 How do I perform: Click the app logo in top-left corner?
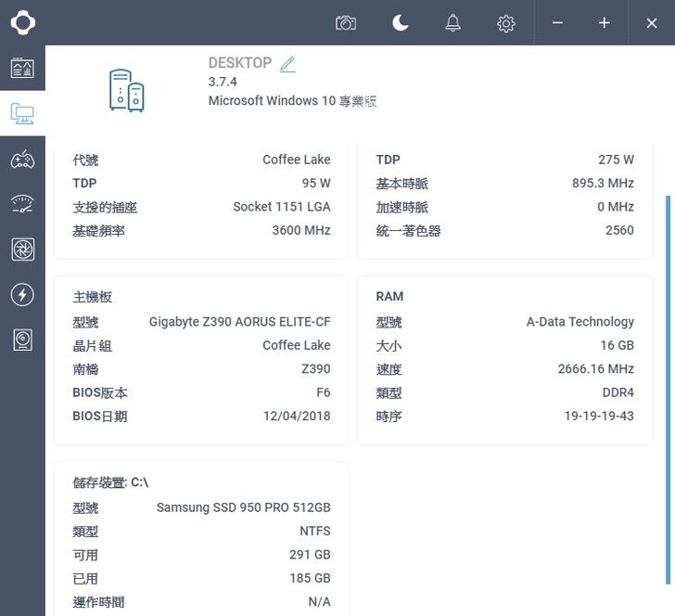pos(22,22)
